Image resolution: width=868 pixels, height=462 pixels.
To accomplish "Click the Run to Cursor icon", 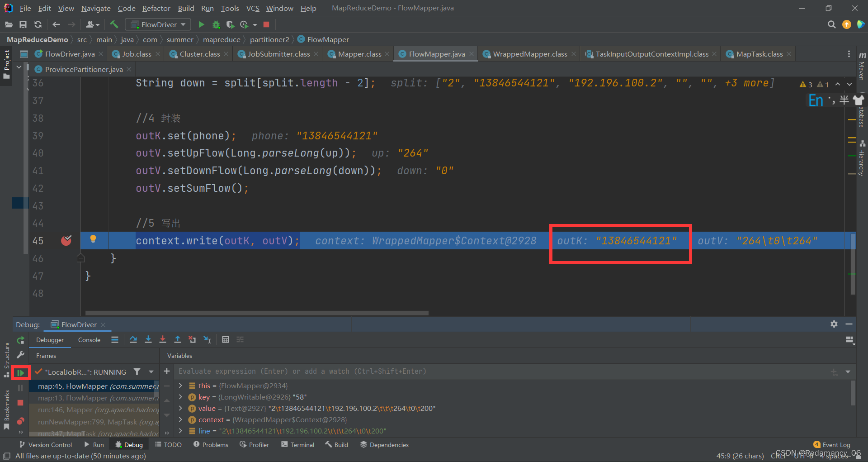I will [x=208, y=339].
